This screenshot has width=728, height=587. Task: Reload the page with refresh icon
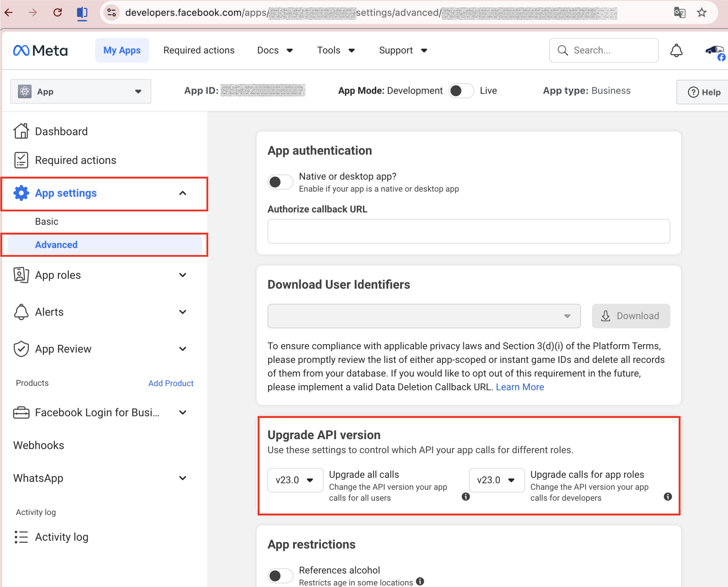58,13
